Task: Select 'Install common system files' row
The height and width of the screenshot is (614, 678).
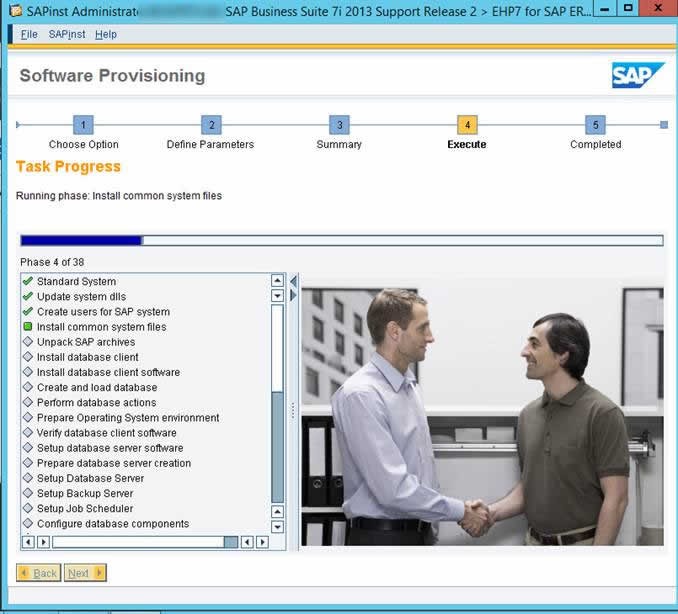Action: click(x=145, y=327)
